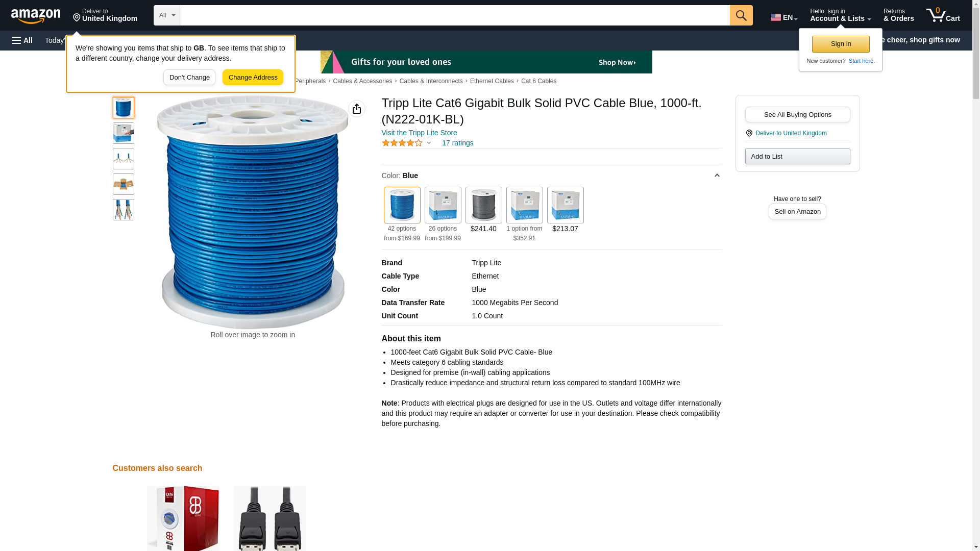Select the gray cable color option $241.40
This screenshot has width=980, height=551.
(x=484, y=210)
